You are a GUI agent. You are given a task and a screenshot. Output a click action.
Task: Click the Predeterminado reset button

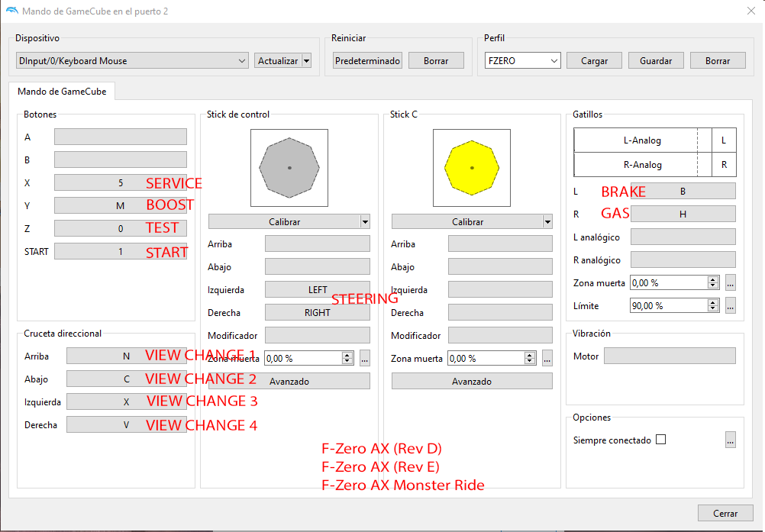[x=367, y=60]
